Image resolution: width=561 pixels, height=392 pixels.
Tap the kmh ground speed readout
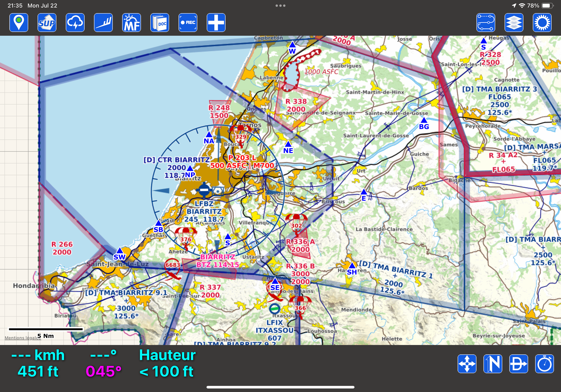tap(38, 355)
